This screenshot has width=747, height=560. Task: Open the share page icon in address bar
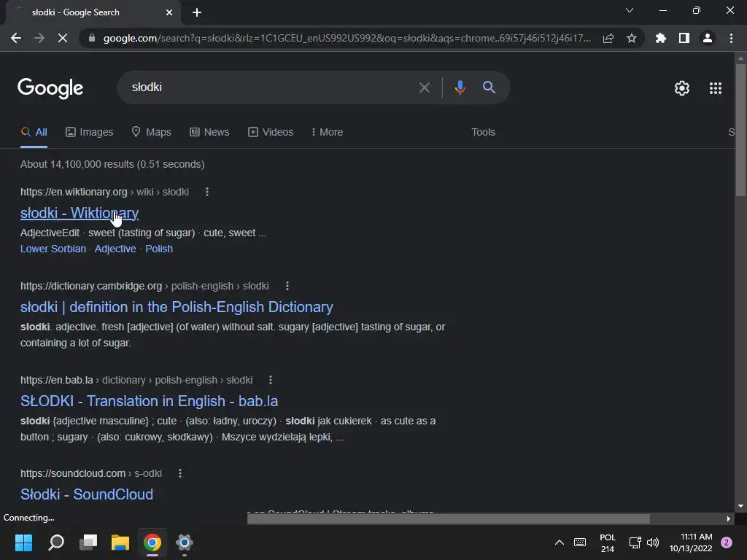click(x=608, y=38)
